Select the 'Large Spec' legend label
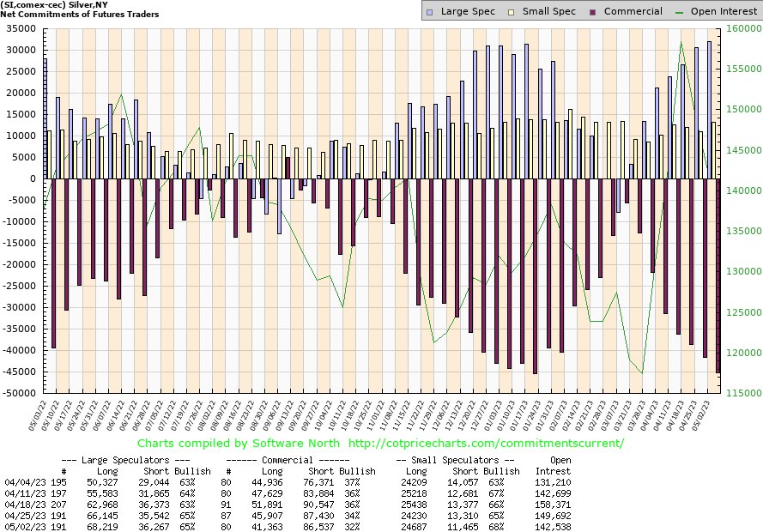 (467, 11)
